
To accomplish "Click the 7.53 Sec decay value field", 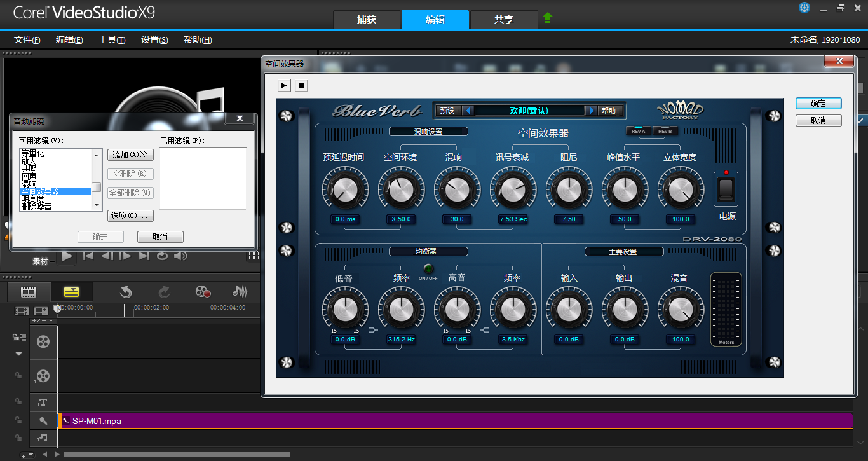I will coord(513,219).
